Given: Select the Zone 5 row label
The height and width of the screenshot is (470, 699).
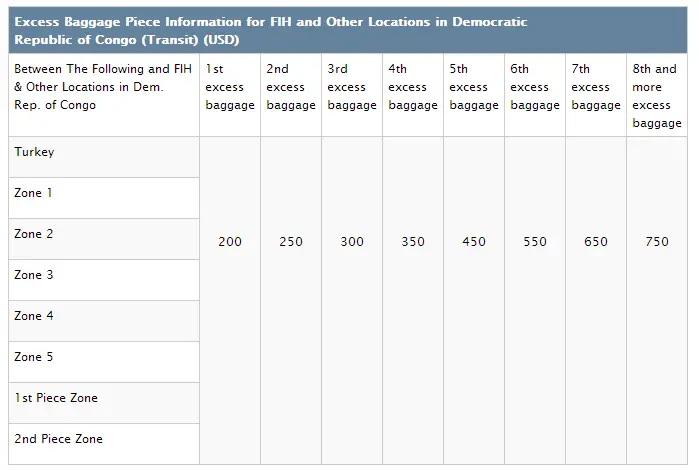Looking at the screenshot, I should click(x=35, y=357).
